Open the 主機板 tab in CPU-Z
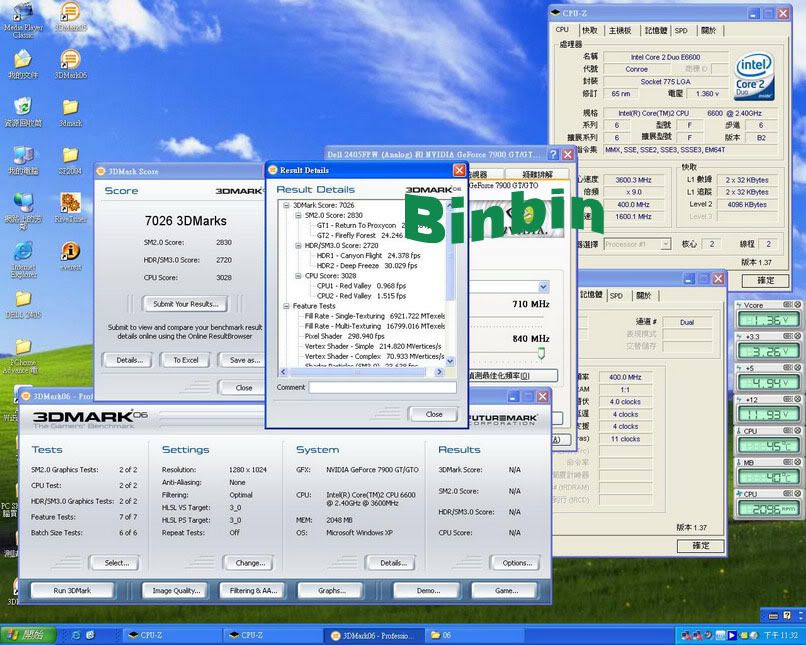 621,31
